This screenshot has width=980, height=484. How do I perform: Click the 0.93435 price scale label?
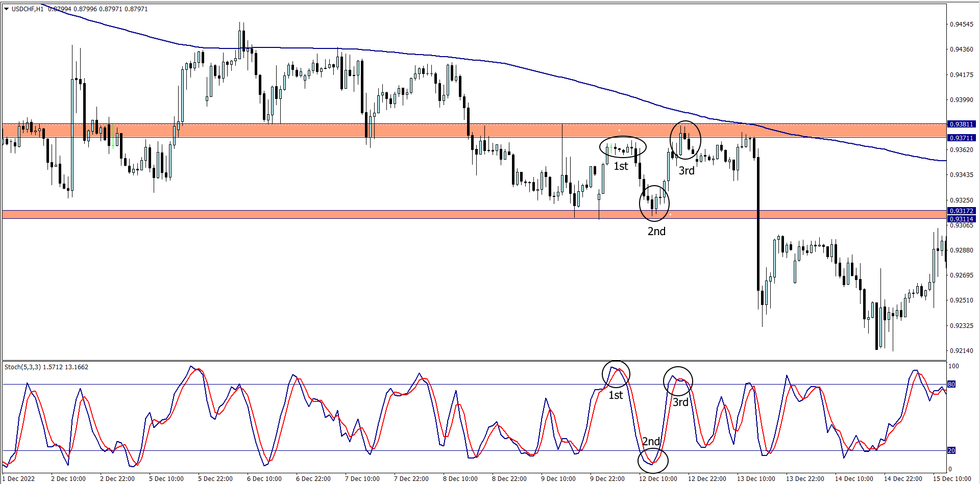click(x=962, y=175)
